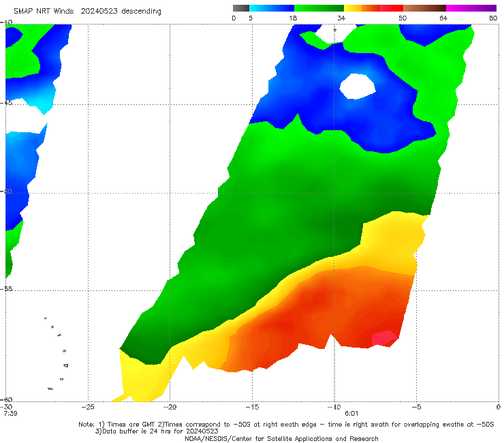Click the green segment of the color bar
The height and width of the screenshot is (443, 504).
319,8
